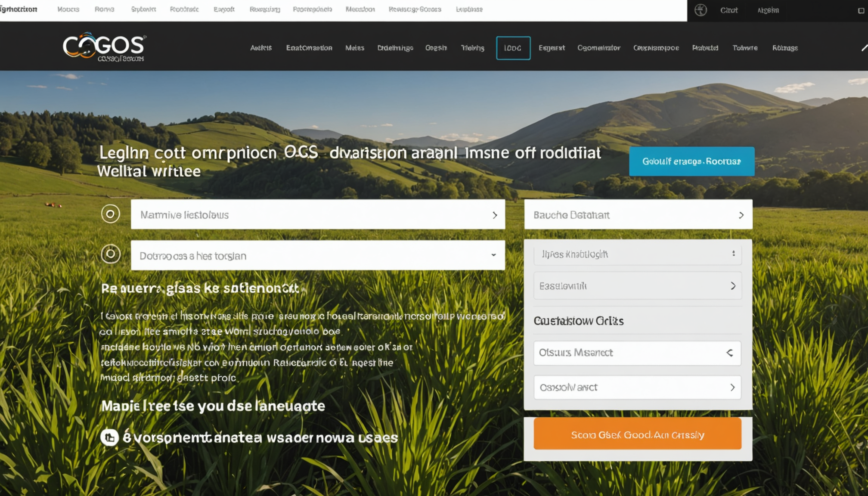Open the highlighted 'LODG' nav tab
The width and height of the screenshot is (868, 496).
(x=513, y=48)
